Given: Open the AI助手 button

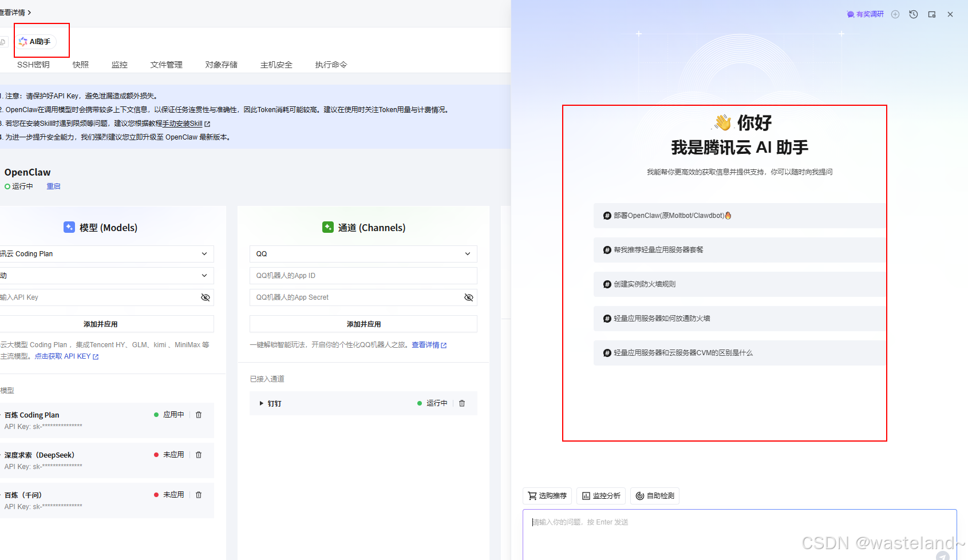Looking at the screenshot, I should tap(35, 42).
